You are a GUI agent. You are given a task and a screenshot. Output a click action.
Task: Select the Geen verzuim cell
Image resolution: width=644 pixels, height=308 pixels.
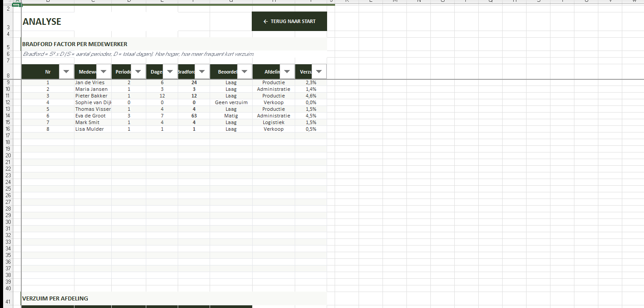coord(231,102)
